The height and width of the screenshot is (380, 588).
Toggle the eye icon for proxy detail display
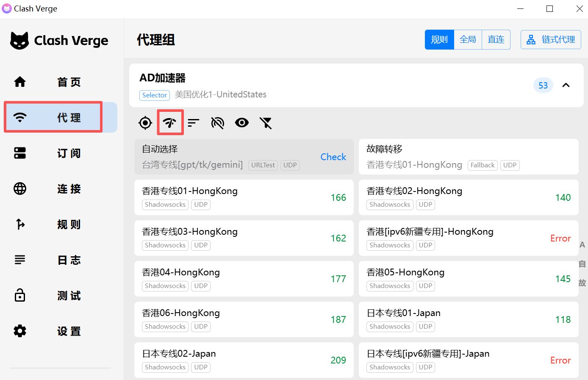coord(242,123)
